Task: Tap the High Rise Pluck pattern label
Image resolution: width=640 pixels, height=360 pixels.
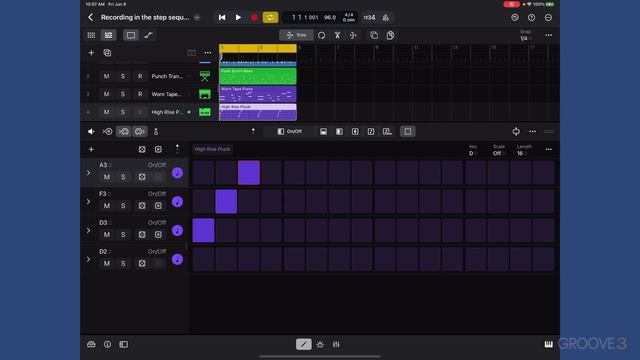Action: tap(212, 149)
